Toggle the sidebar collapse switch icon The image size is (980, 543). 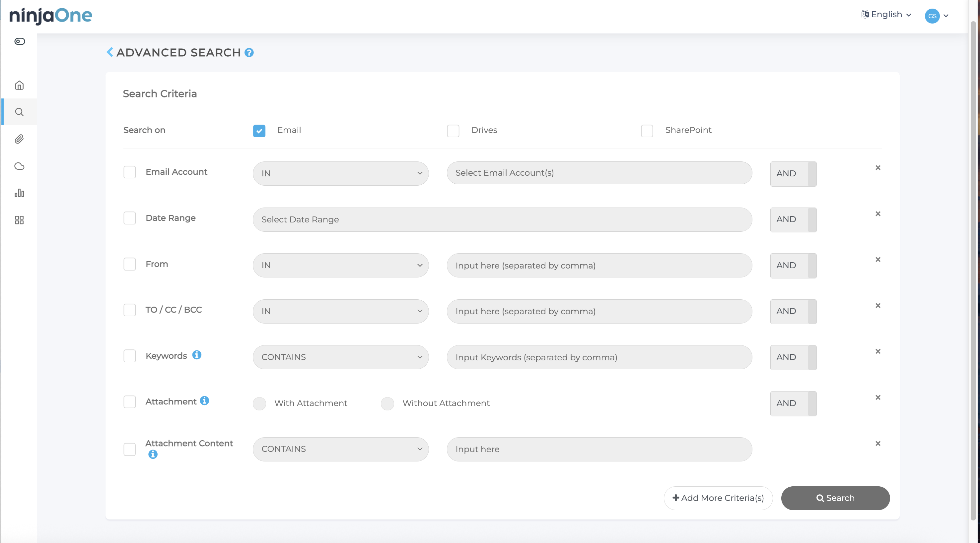coord(20,41)
